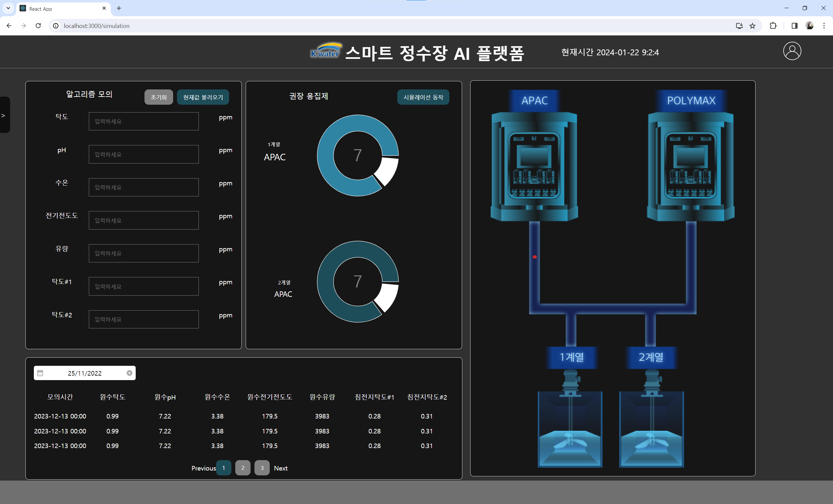Select the React App browser tab

[63, 8]
